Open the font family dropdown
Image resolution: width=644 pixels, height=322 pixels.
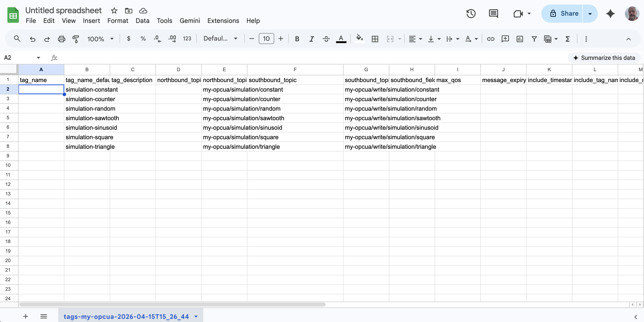tap(220, 39)
